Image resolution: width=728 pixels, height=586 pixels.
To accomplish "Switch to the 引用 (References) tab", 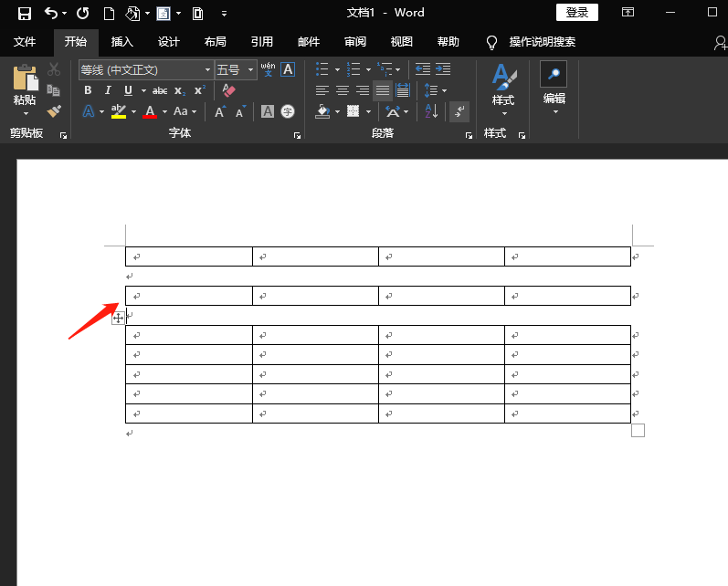I will coord(262,42).
